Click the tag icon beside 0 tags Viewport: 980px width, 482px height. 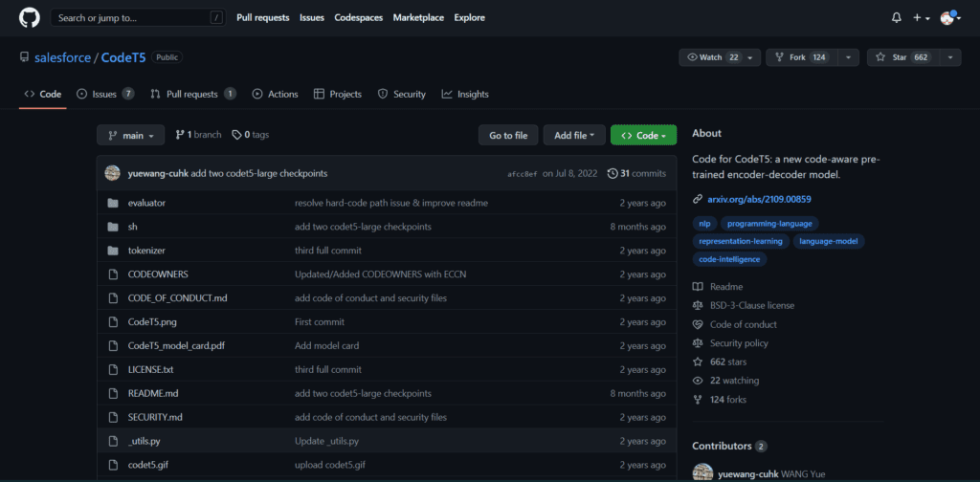pyautogui.click(x=236, y=136)
